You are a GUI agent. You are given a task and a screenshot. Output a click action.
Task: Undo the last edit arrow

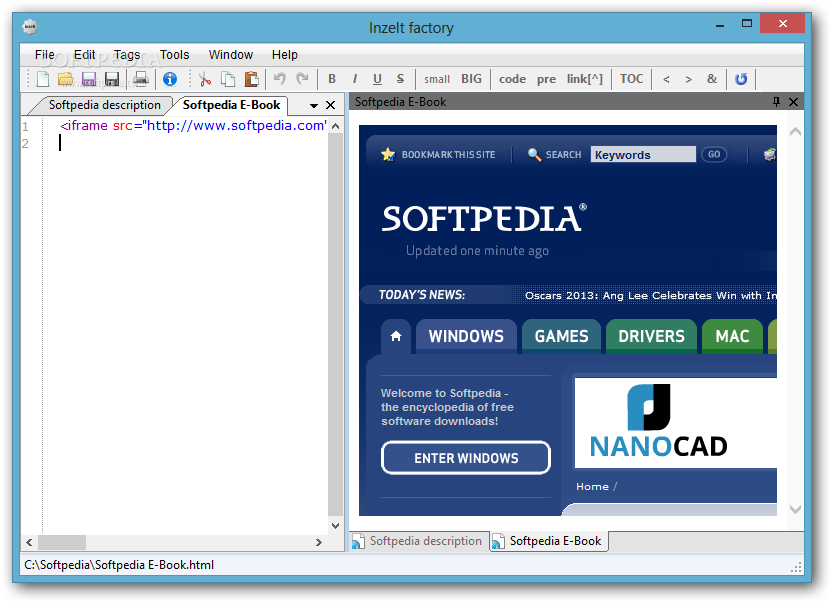click(x=280, y=79)
